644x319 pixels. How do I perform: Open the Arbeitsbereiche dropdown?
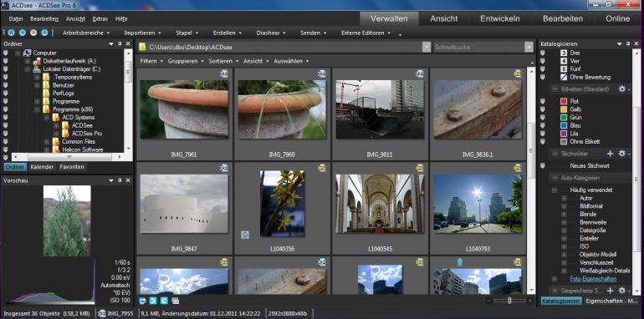click(x=86, y=33)
